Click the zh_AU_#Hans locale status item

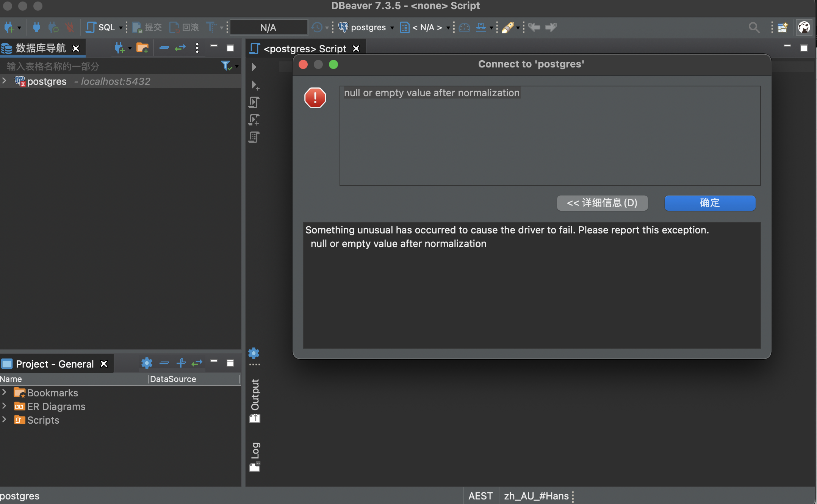[x=536, y=496]
